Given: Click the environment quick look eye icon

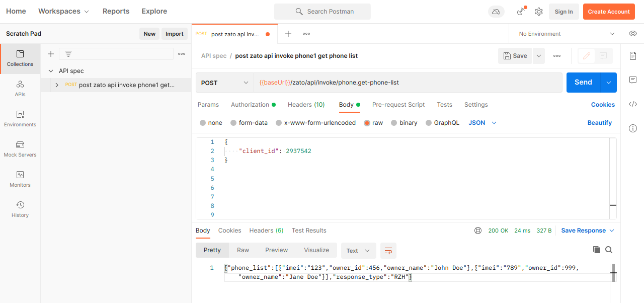Looking at the screenshot, I should point(633,34).
